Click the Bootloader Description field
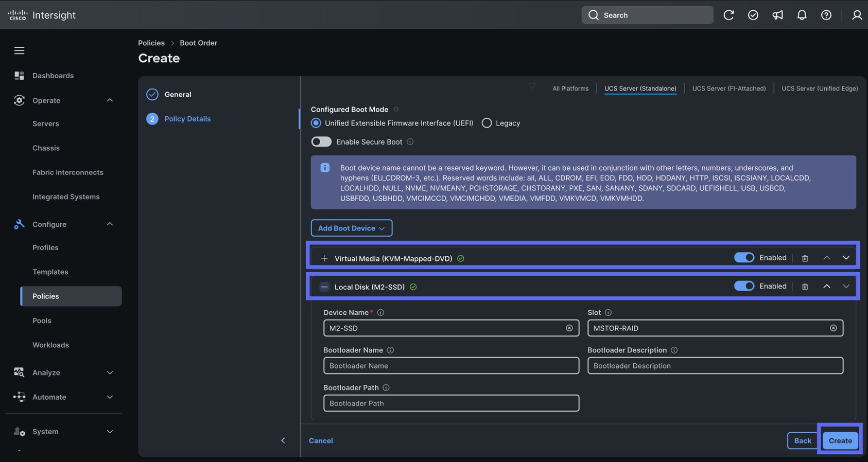Image resolution: width=868 pixels, height=462 pixels. [716, 366]
